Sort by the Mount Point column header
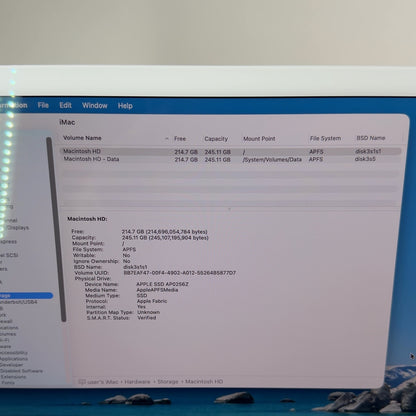 pyautogui.click(x=259, y=139)
